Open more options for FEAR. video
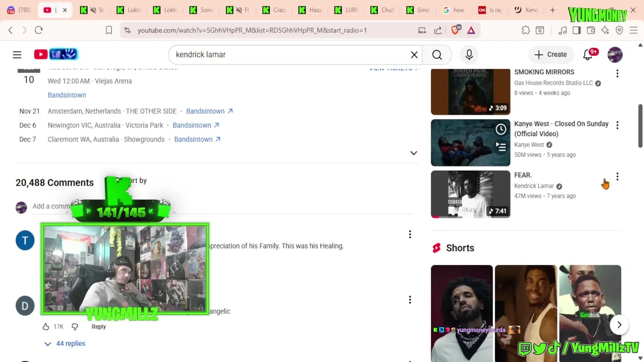The height and width of the screenshot is (362, 644). (617, 177)
